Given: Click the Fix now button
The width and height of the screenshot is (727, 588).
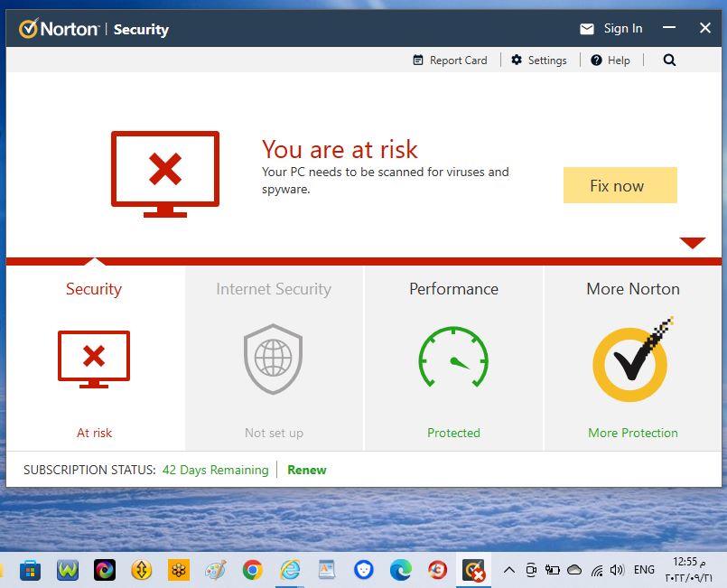Looking at the screenshot, I should tap(620, 185).
